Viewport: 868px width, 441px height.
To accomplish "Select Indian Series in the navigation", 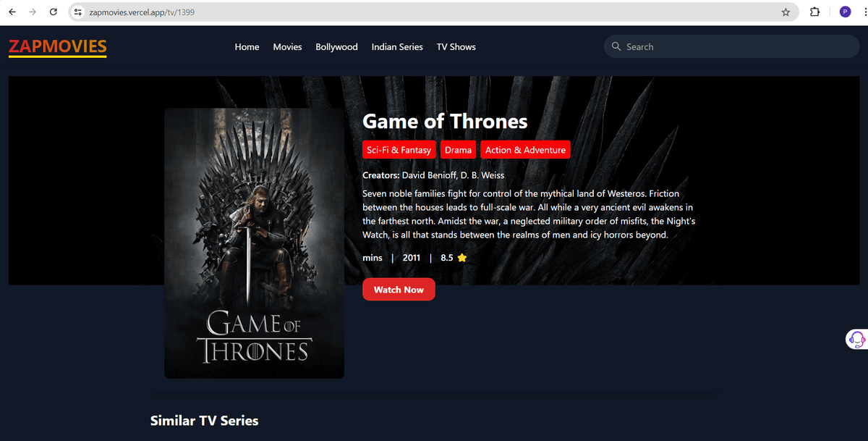I will pos(397,47).
